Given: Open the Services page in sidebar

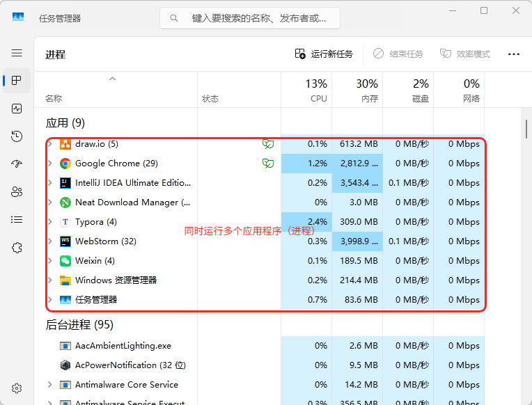Looking at the screenshot, I should click(17, 248).
